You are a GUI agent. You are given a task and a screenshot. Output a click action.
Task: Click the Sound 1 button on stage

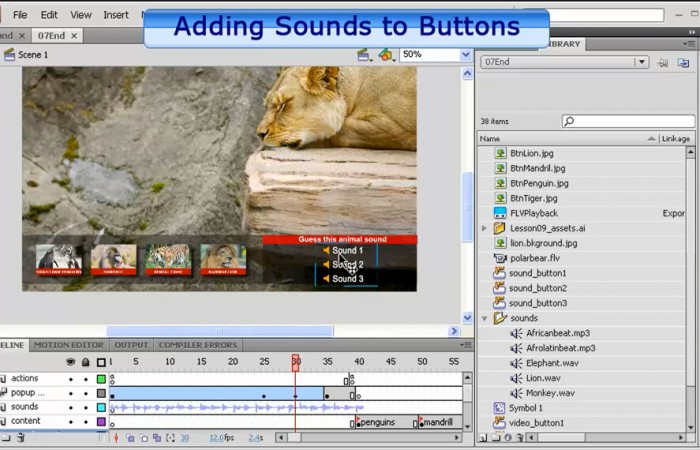tap(344, 250)
